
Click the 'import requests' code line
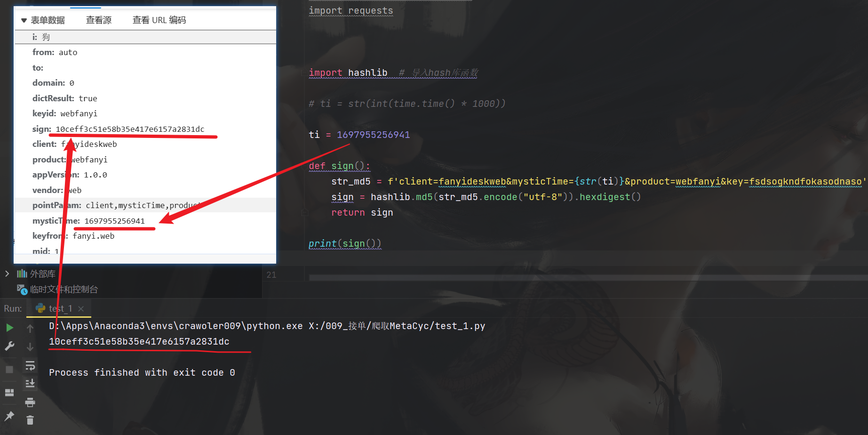[351, 10]
